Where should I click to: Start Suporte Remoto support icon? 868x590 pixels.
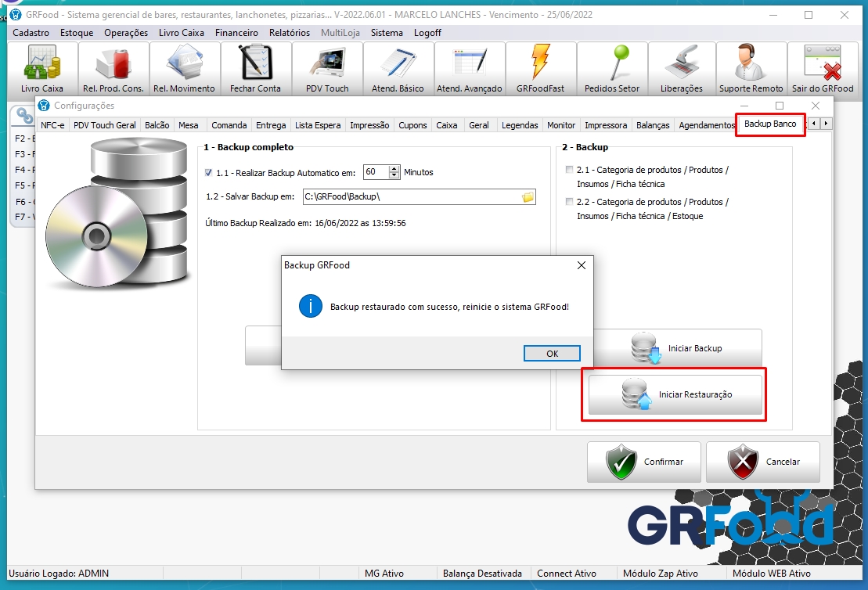click(751, 69)
